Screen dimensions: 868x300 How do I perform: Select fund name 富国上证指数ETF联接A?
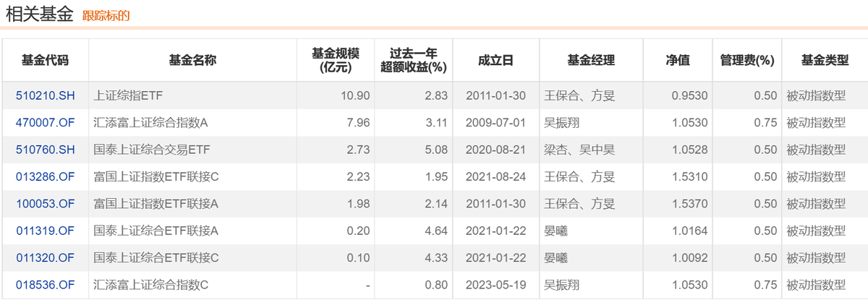coord(156,204)
